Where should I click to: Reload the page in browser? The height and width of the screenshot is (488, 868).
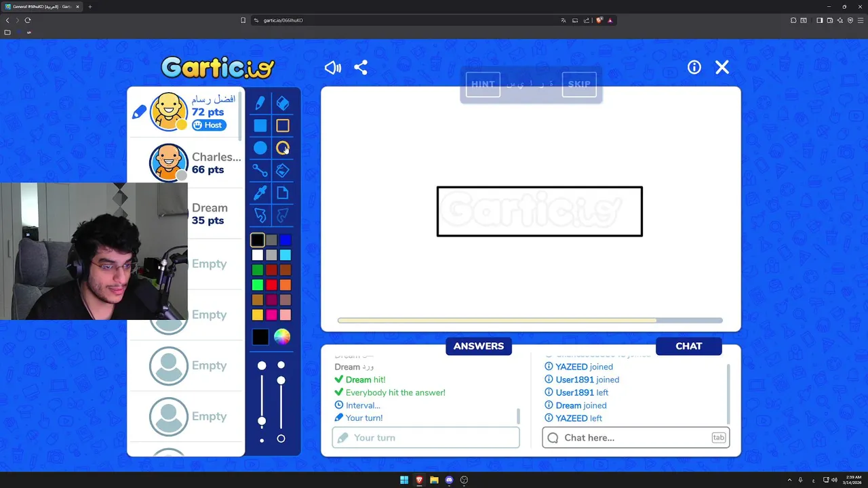click(x=28, y=20)
